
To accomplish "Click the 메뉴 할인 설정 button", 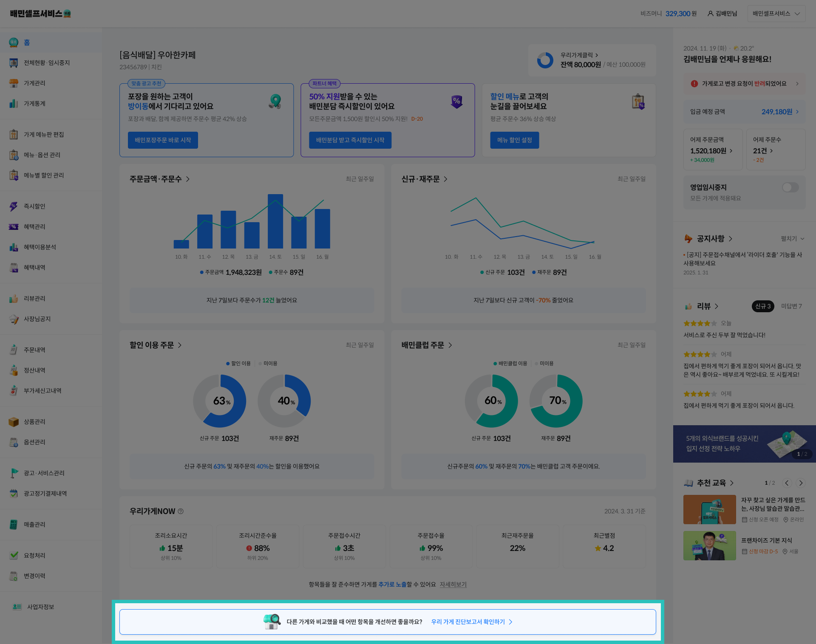I will (x=514, y=140).
